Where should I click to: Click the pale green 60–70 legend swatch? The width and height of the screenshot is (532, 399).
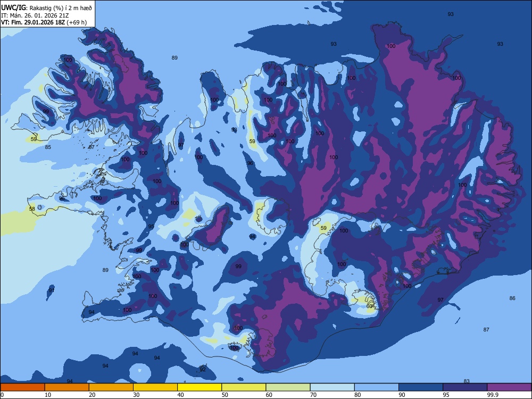pos(288,387)
